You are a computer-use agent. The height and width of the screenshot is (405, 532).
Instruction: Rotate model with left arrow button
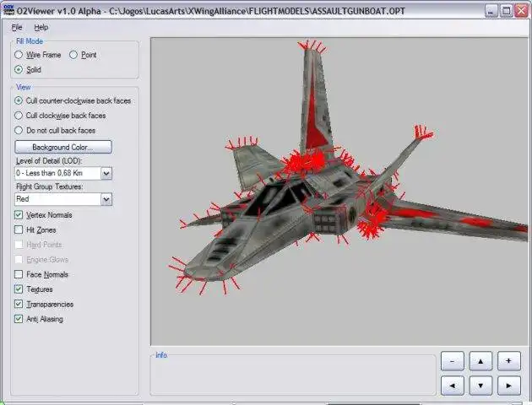pos(453,386)
